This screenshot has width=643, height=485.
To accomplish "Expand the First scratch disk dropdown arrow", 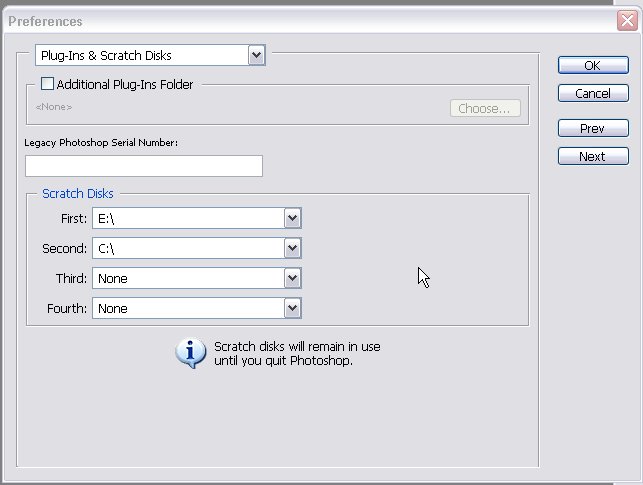I will tap(292, 218).
